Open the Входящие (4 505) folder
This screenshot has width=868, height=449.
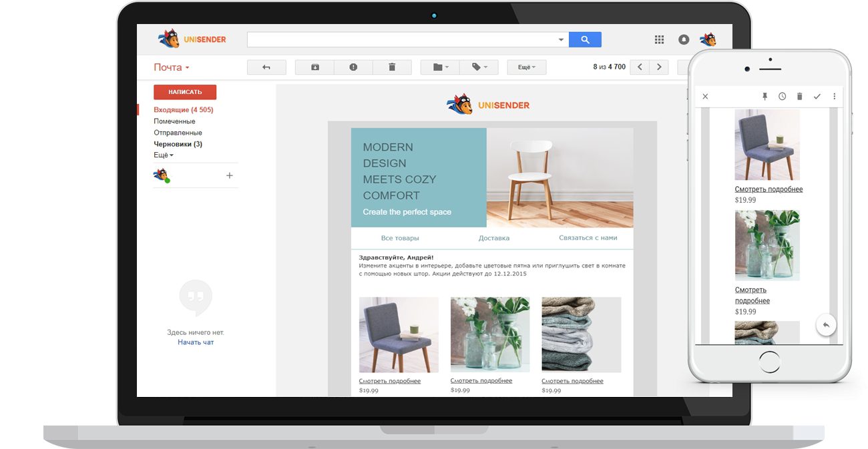tap(183, 109)
